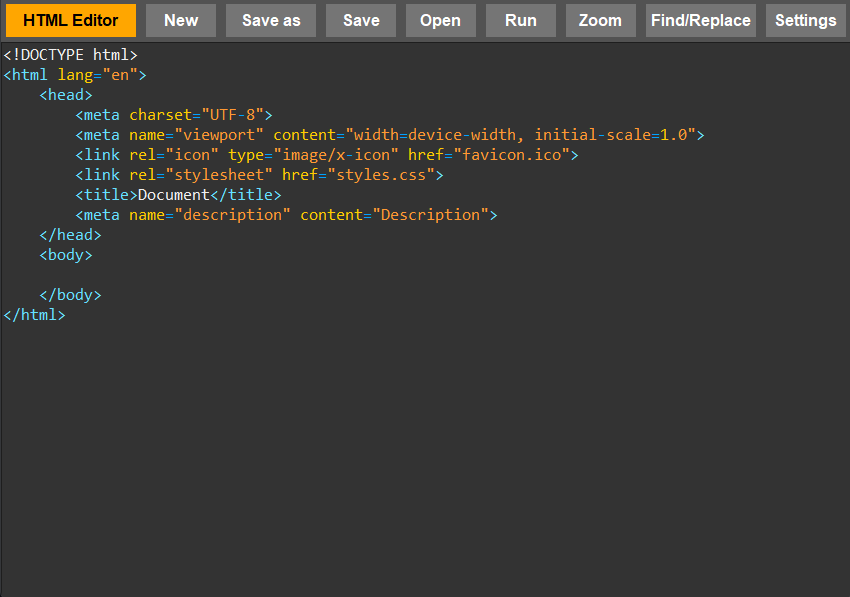This screenshot has height=597, width=850.
Task: Click the empty line inside body
Action: pos(425,275)
